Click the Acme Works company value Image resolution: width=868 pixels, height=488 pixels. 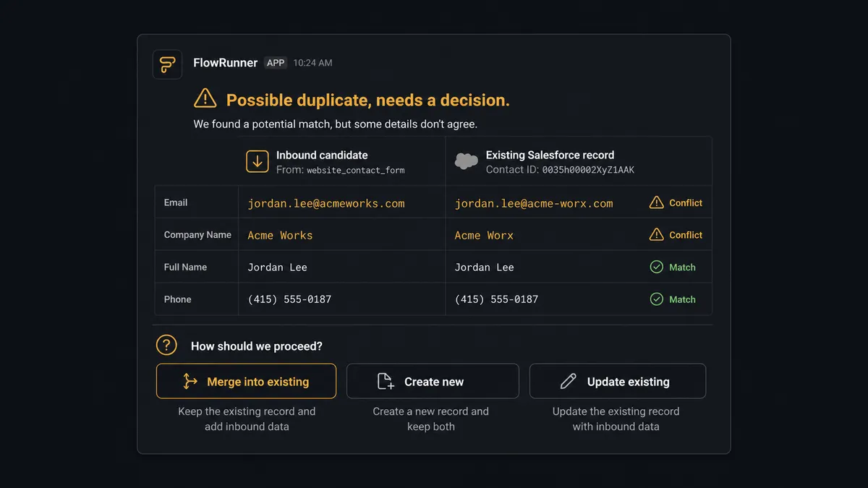click(x=280, y=235)
